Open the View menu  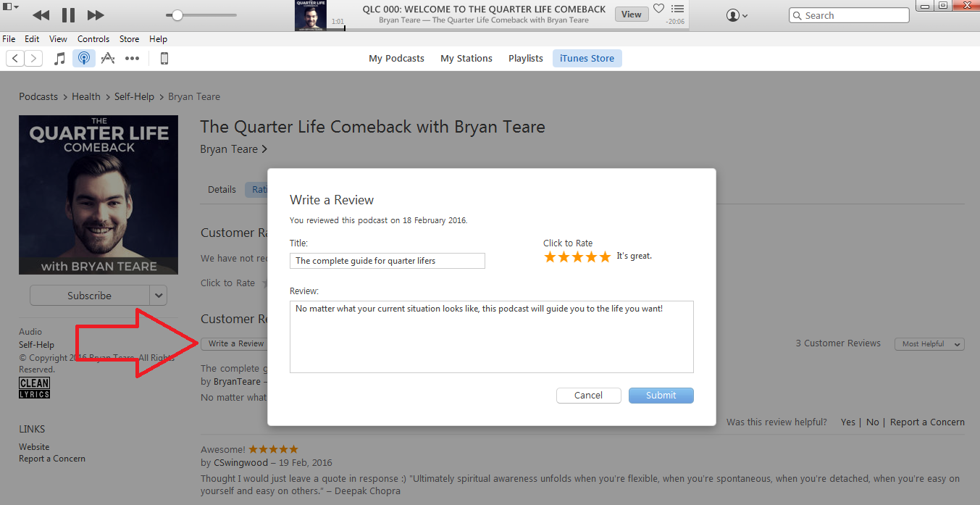[x=59, y=39]
